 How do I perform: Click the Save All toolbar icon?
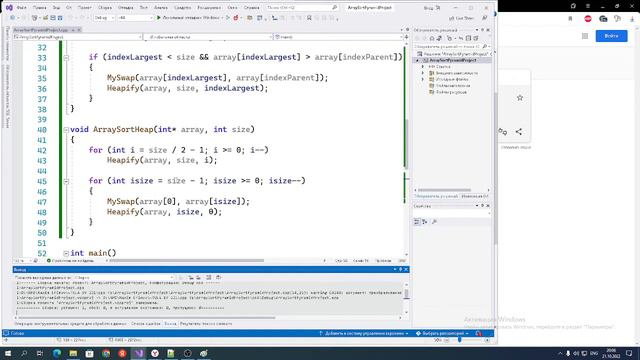[x=60, y=18]
